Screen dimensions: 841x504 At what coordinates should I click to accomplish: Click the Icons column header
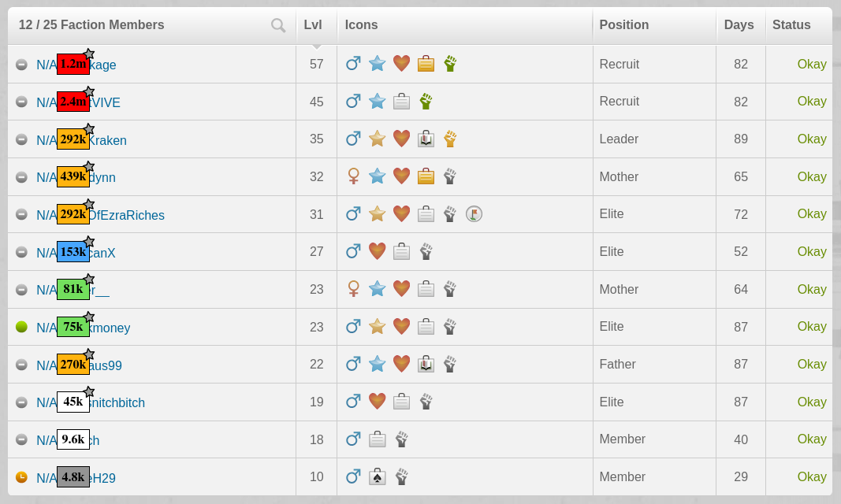tap(361, 24)
